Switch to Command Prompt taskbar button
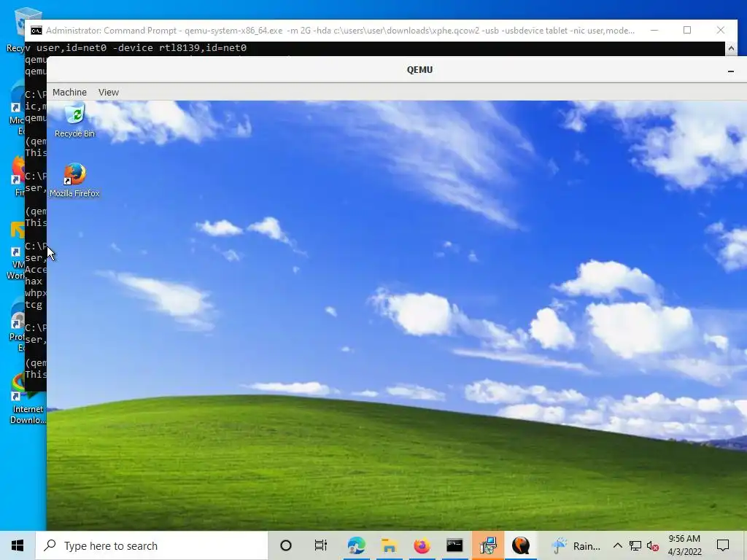The image size is (747, 560). pyautogui.click(x=454, y=545)
